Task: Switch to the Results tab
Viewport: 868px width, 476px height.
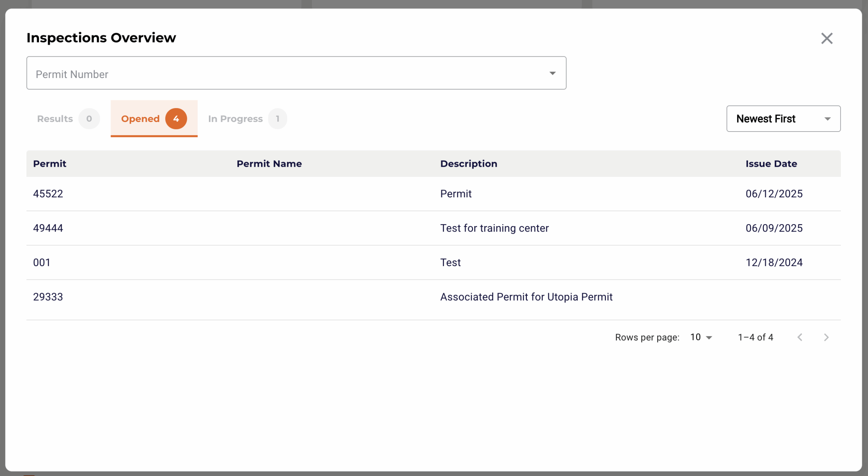Action: [68, 119]
